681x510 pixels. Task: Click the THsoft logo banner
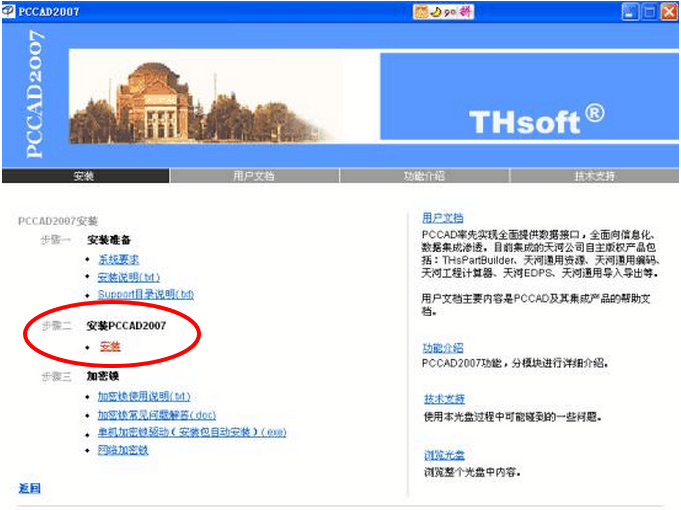(x=529, y=96)
